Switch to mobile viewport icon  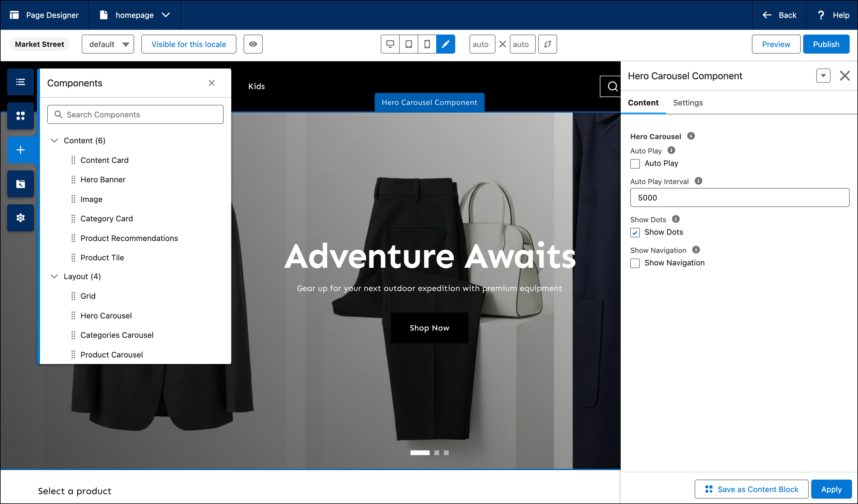427,44
